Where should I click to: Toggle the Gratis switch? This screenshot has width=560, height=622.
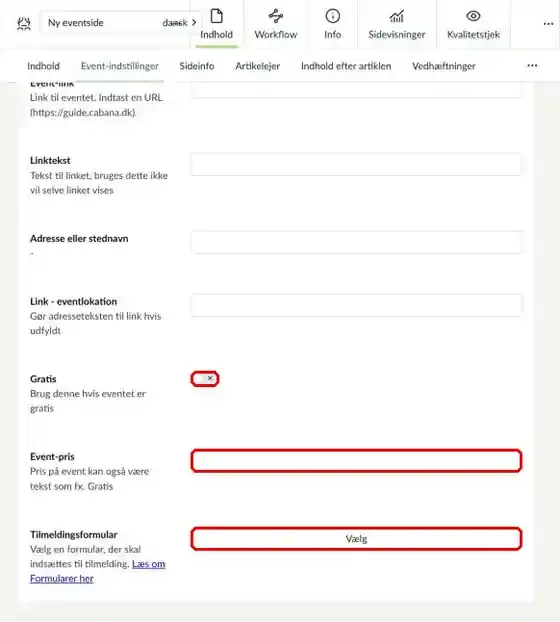(x=205, y=379)
